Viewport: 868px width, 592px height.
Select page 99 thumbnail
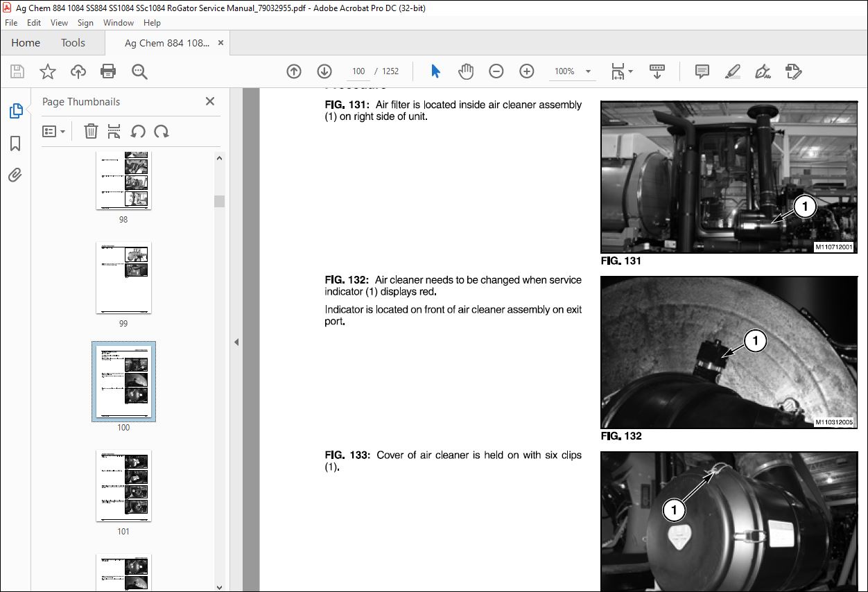[123, 277]
